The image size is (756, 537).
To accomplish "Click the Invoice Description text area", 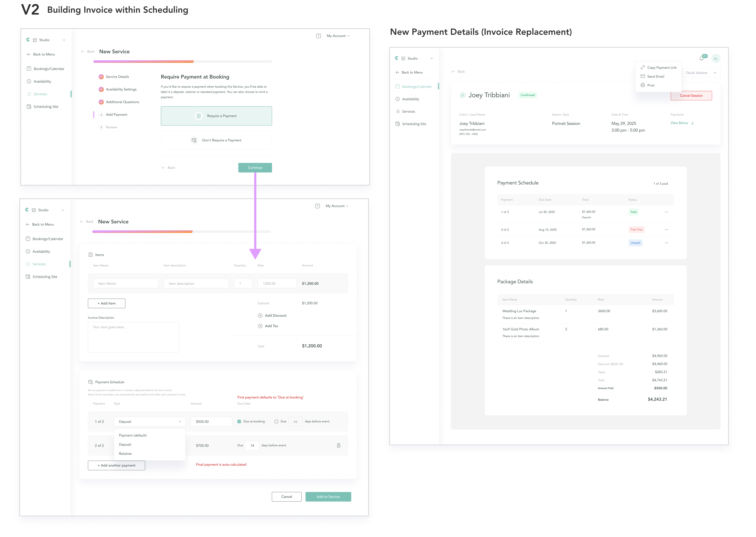I will (133, 337).
